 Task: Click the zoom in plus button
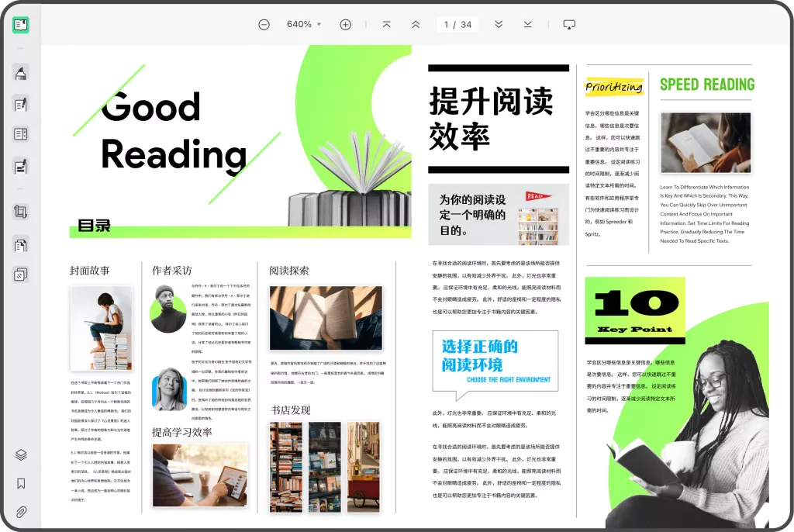[x=346, y=25]
